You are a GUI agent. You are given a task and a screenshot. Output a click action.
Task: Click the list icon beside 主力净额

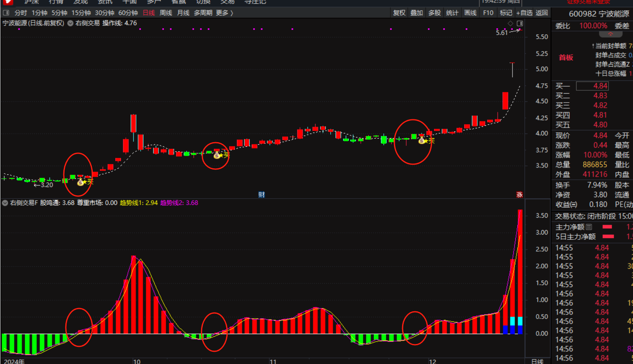[x=589, y=227]
